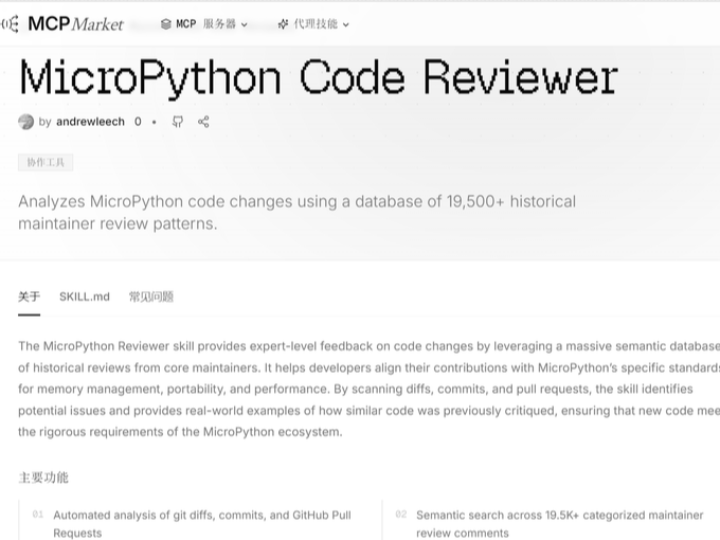This screenshot has width=720, height=540.
Task: Click the MCP Market logo icon
Action: click(9, 23)
